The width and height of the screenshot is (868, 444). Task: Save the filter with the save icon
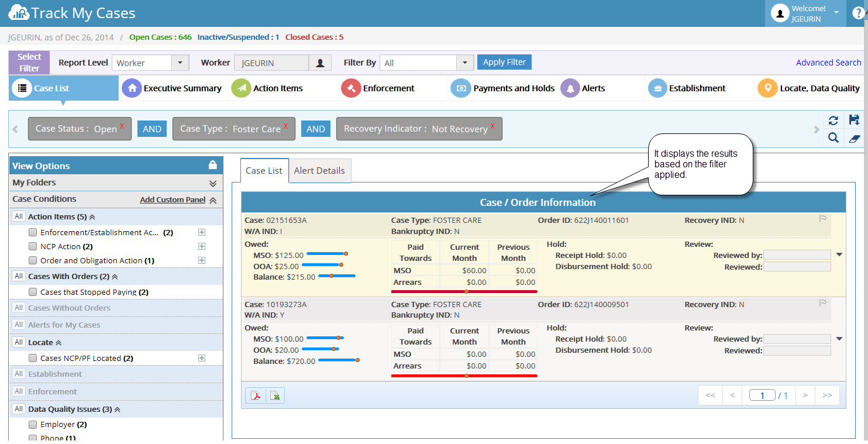pyautogui.click(x=854, y=120)
